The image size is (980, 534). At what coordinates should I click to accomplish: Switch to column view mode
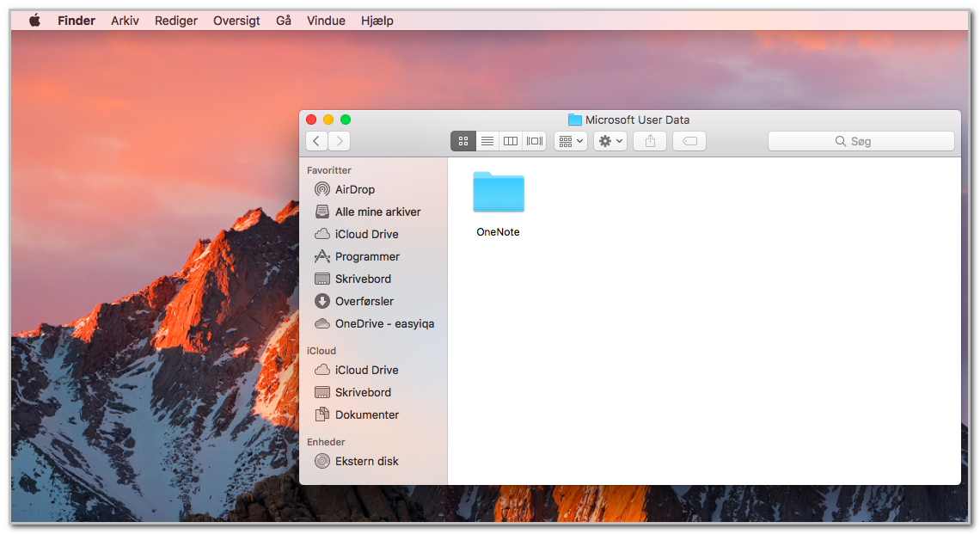pyautogui.click(x=511, y=141)
